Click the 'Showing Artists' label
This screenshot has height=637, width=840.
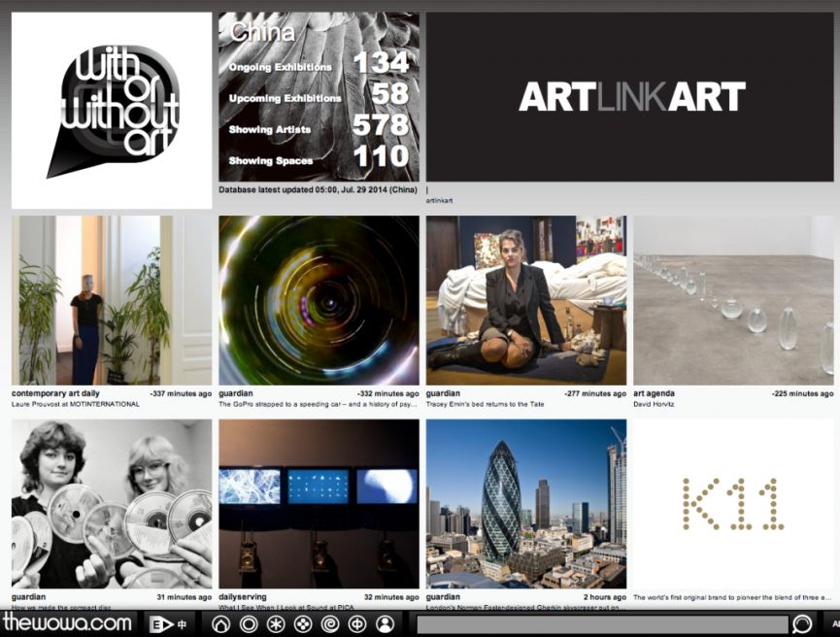(269, 130)
